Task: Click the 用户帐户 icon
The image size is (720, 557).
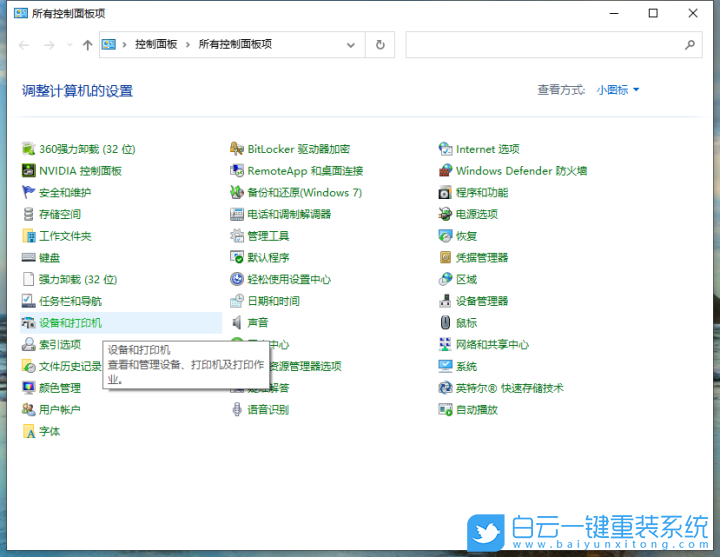Action: (28, 410)
